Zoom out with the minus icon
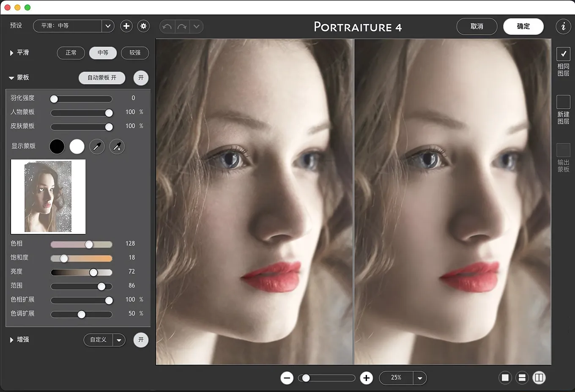 [287, 378]
